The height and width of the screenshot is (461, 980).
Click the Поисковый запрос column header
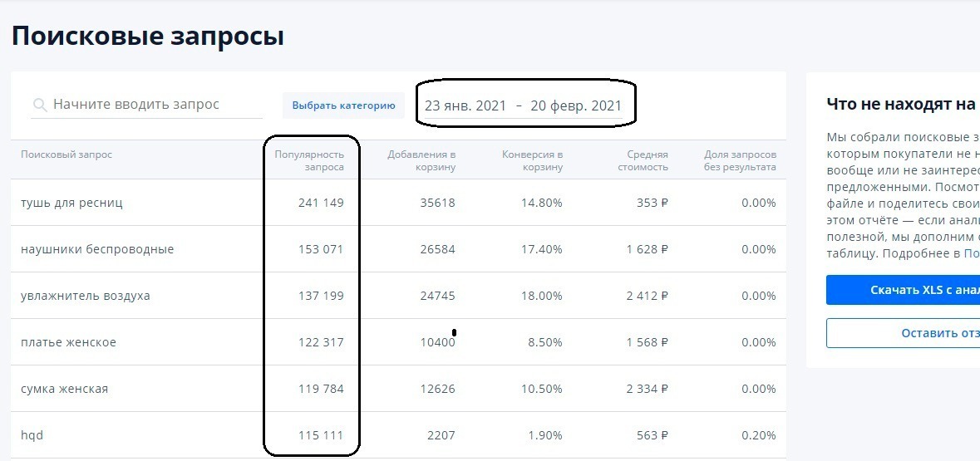66,154
